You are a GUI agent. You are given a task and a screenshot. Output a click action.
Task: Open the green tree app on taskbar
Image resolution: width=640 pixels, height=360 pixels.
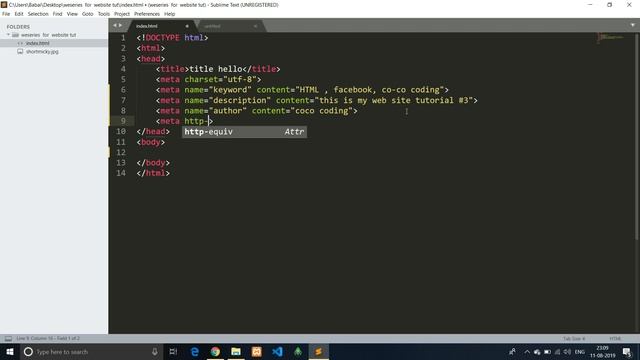pyautogui.click(x=298, y=352)
